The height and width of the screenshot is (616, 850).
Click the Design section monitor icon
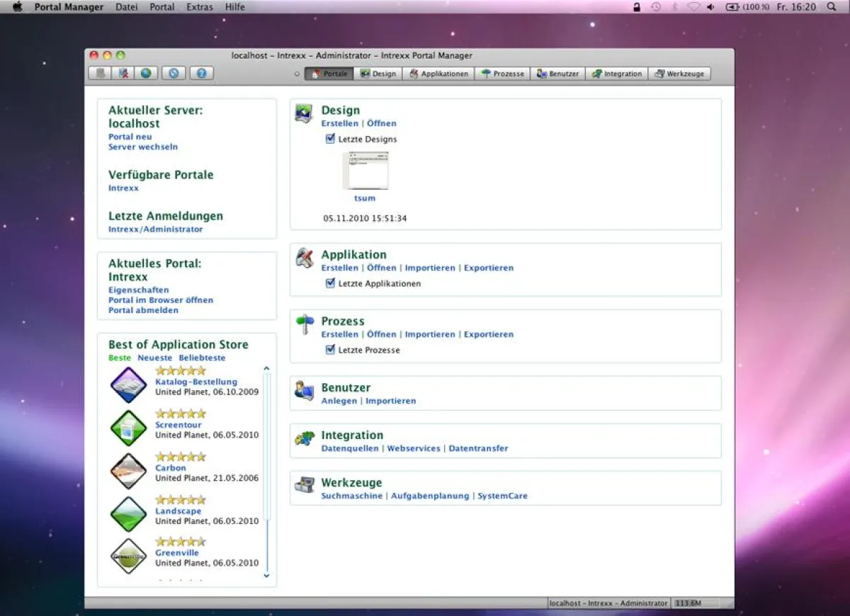tap(305, 114)
